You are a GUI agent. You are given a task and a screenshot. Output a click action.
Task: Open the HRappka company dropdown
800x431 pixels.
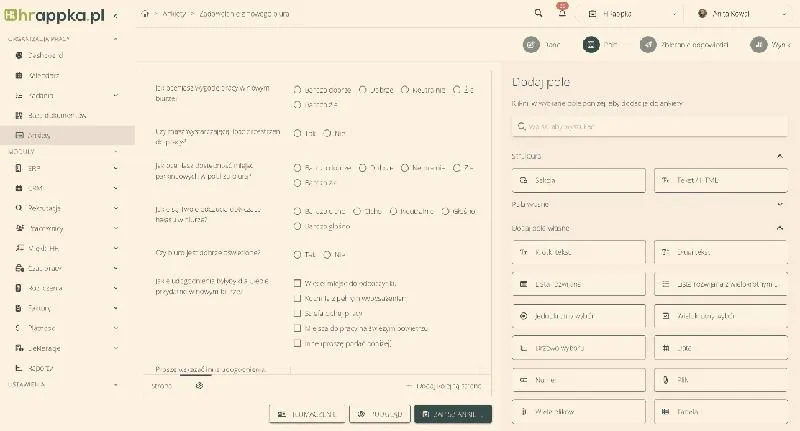pos(633,14)
